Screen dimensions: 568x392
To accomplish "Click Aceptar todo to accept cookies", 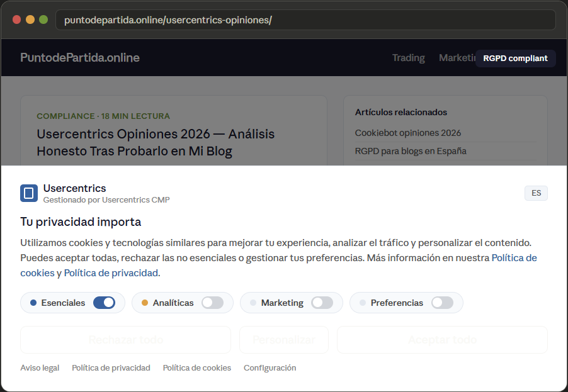I will click(442, 339).
